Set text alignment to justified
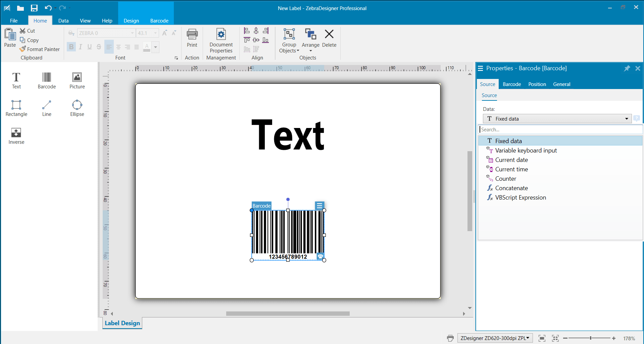Screen dimensions: 644x344 [x=137, y=47]
